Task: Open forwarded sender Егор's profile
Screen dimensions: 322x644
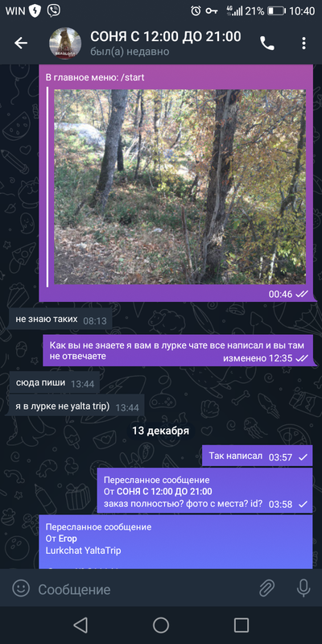Action: pyautogui.click(x=68, y=539)
